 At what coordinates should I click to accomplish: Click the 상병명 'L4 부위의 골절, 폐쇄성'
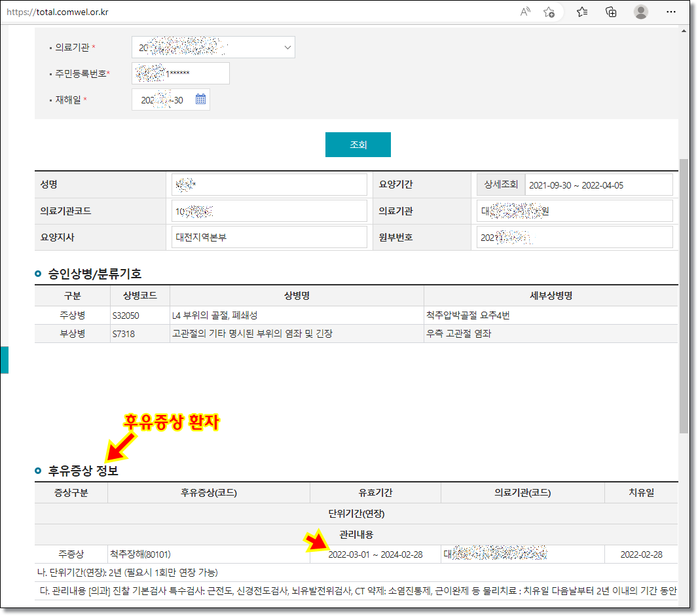pyautogui.click(x=215, y=316)
